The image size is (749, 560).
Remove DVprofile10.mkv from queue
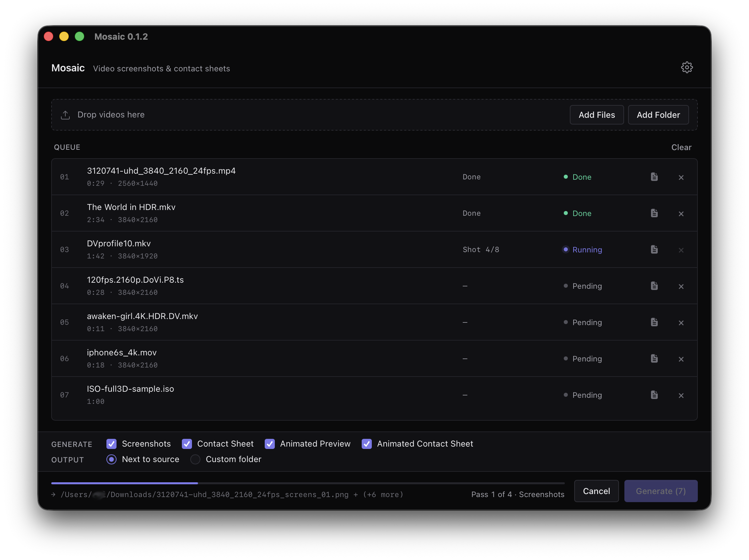681,250
